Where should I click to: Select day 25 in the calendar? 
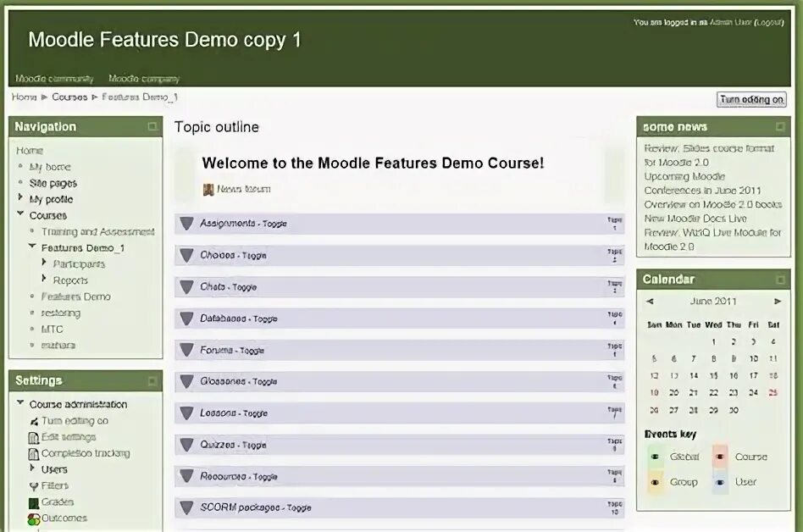coord(773,393)
